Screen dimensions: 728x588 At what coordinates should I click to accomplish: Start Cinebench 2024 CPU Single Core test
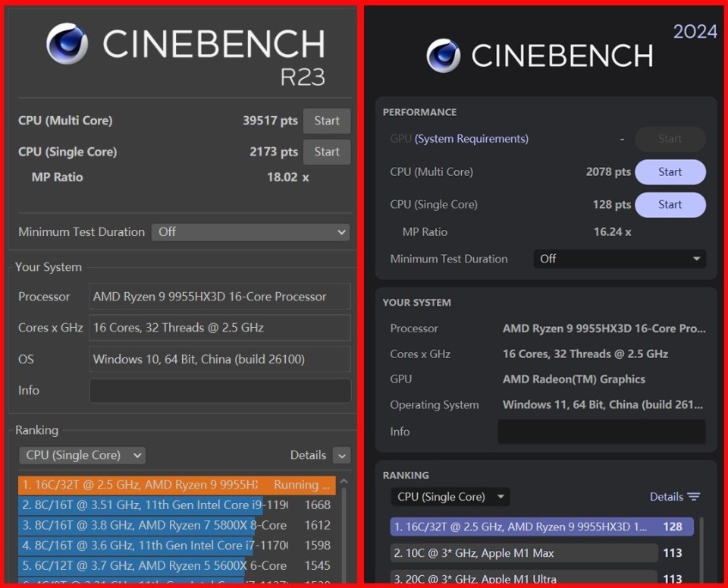(670, 205)
